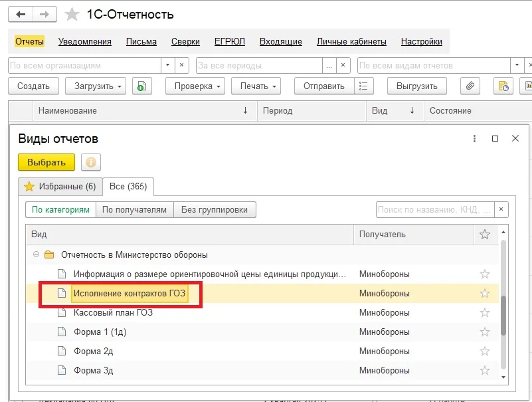Click the Получатель column header
Image resolution: width=532 pixels, height=402 pixels.
414,235
